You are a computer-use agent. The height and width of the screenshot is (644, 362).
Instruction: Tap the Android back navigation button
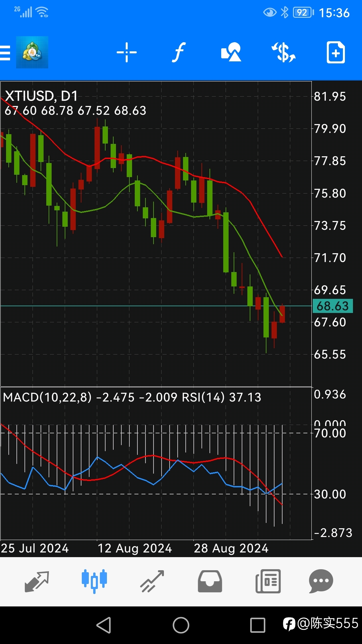click(104, 625)
